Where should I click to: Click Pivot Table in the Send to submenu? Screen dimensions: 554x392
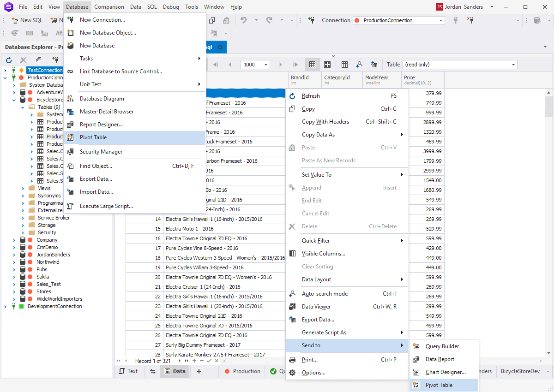[444, 385]
